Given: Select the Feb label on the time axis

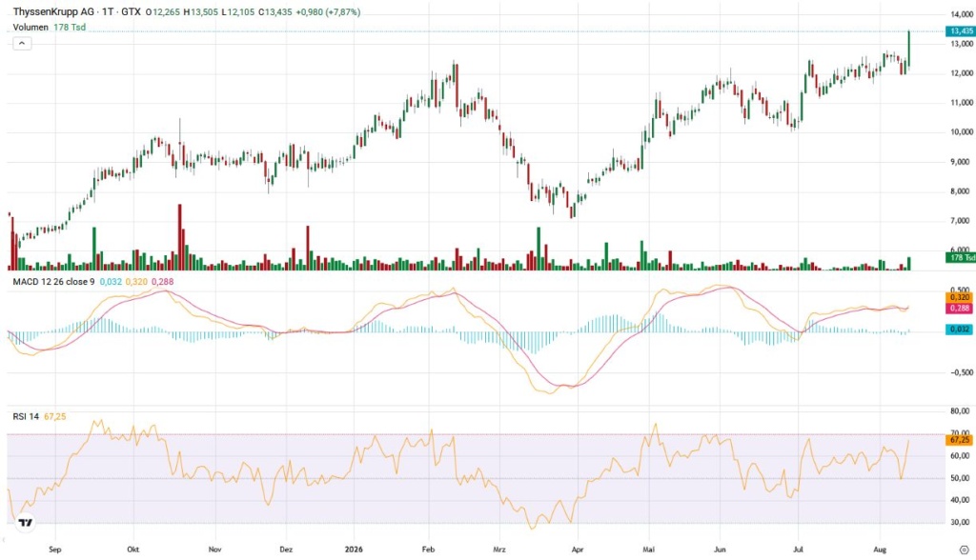Looking at the screenshot, I should (428, 550).
